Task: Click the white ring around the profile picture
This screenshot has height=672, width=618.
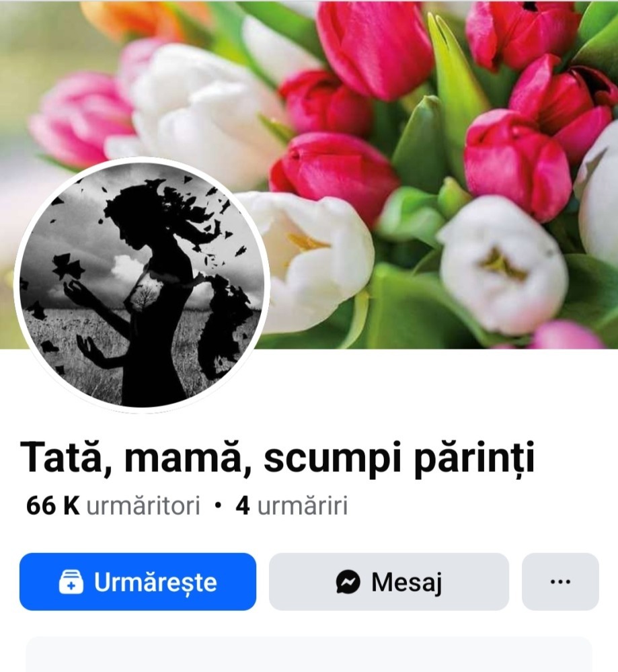Action: click(x=142, y=161)
